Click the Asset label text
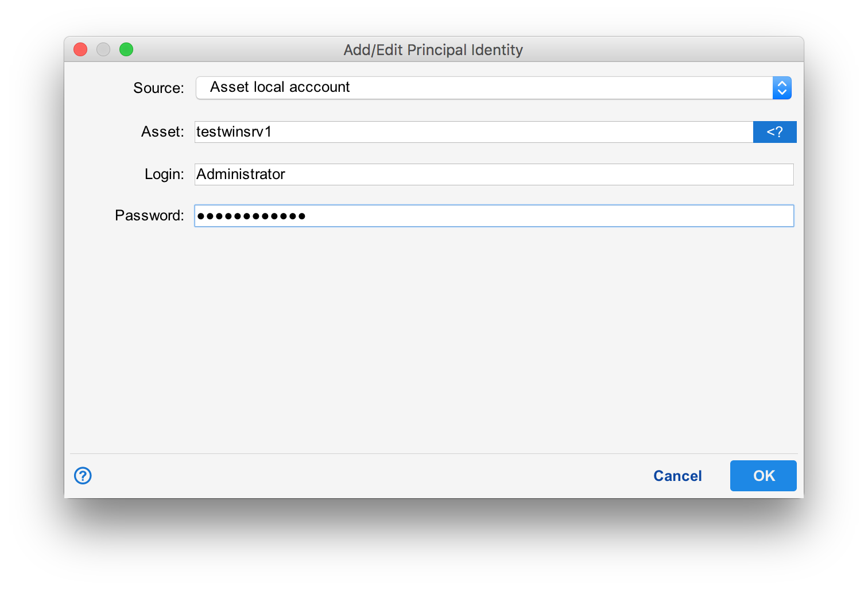Viewport: 868px width, 590px height. coord(162,131)
